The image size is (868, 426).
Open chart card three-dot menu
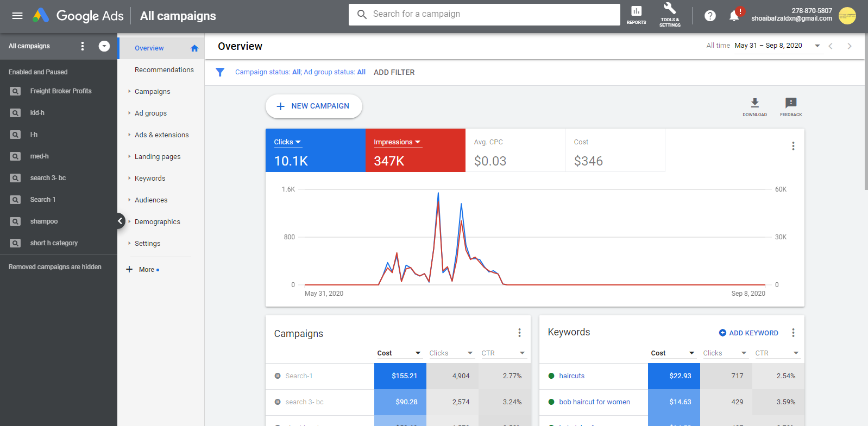tap(793, 146)
